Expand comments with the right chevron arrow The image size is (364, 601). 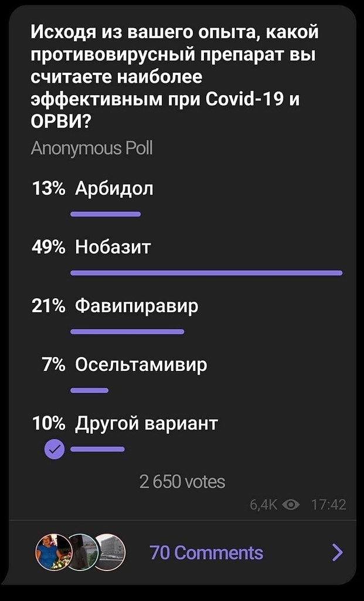[x=337, y=552]
